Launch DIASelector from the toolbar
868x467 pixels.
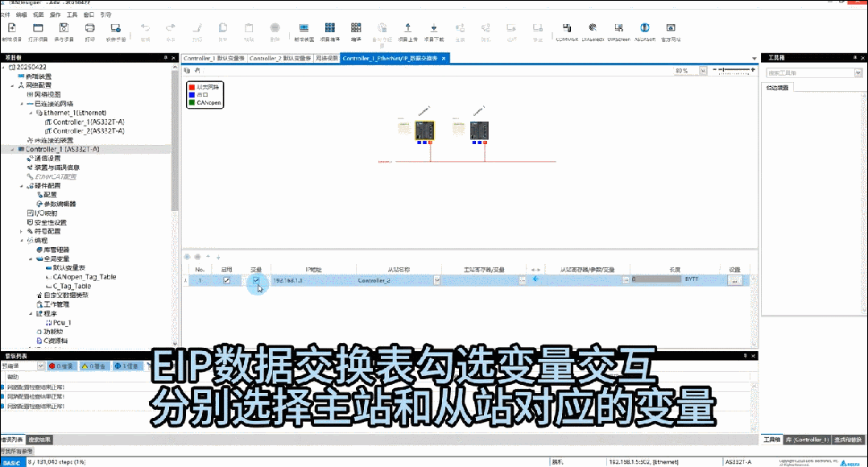click(593, 27)
